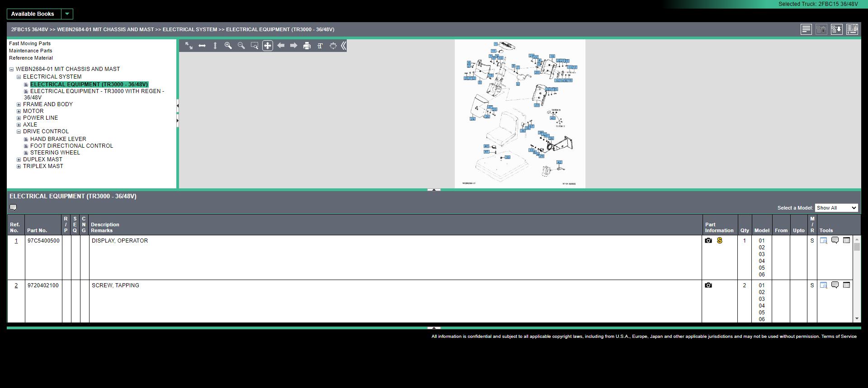This screenshot has width=868, height=388.
Task: Open Maintenance Parts section
Action: pos(30,51)
